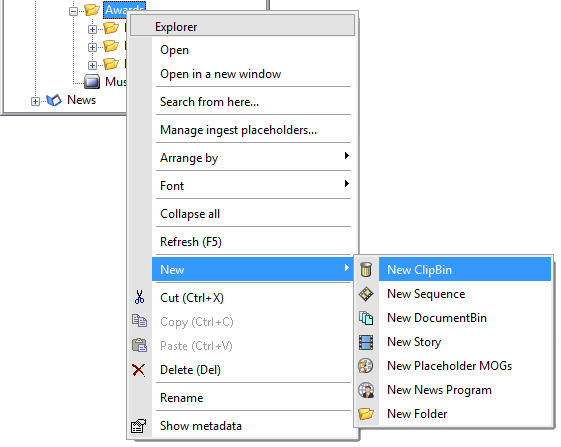Select the News item in tree

[x=81, y=100]
